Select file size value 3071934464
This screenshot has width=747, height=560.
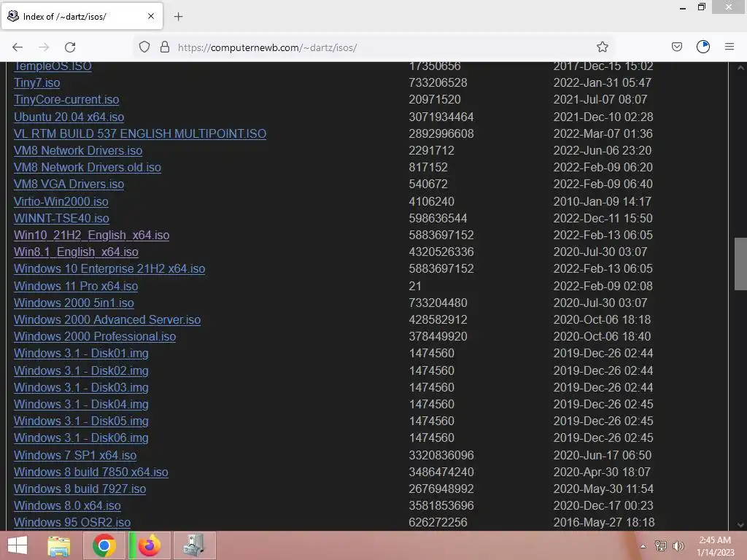coord(441,117)
